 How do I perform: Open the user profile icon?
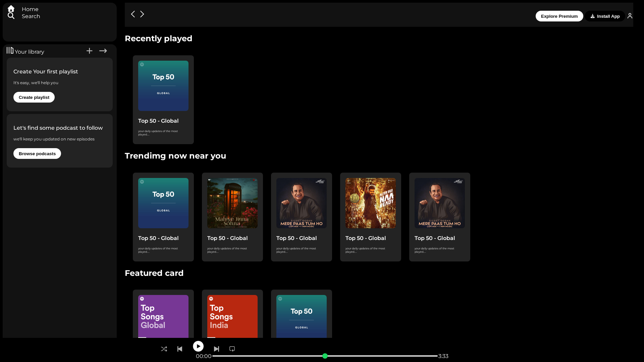tap(630, 16)
